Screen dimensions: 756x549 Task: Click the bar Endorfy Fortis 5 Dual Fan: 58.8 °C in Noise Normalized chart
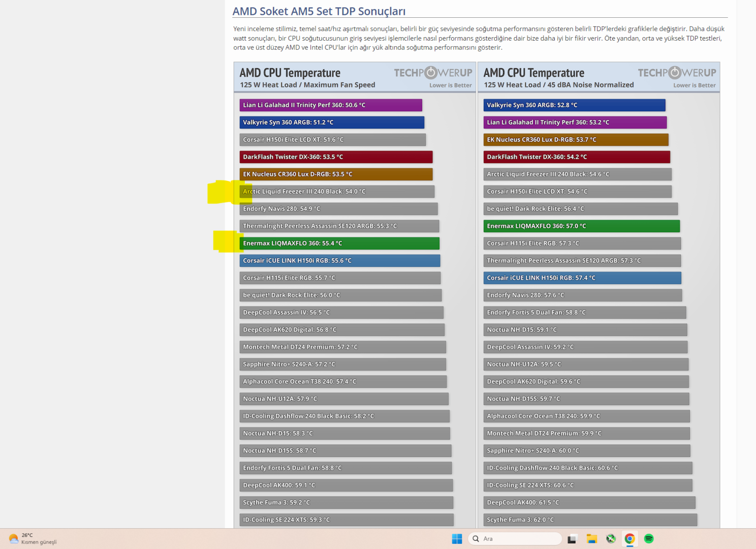pos(585,313)
